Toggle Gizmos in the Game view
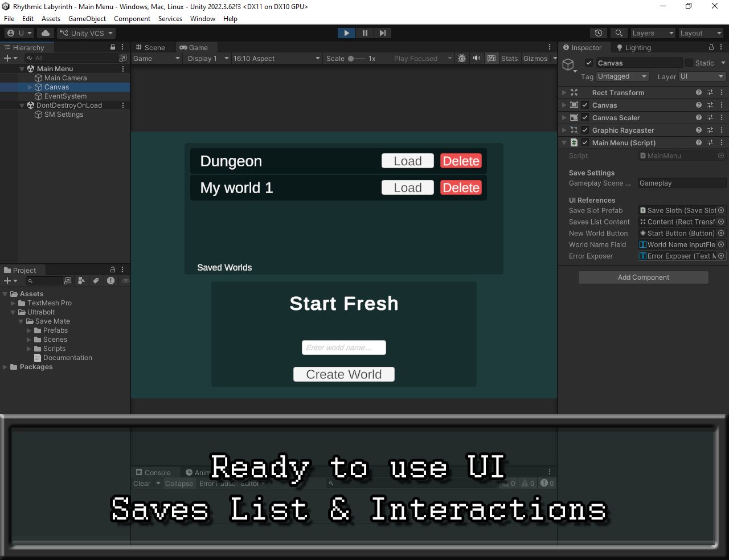The image size is (729, 560). pos(535,59)
